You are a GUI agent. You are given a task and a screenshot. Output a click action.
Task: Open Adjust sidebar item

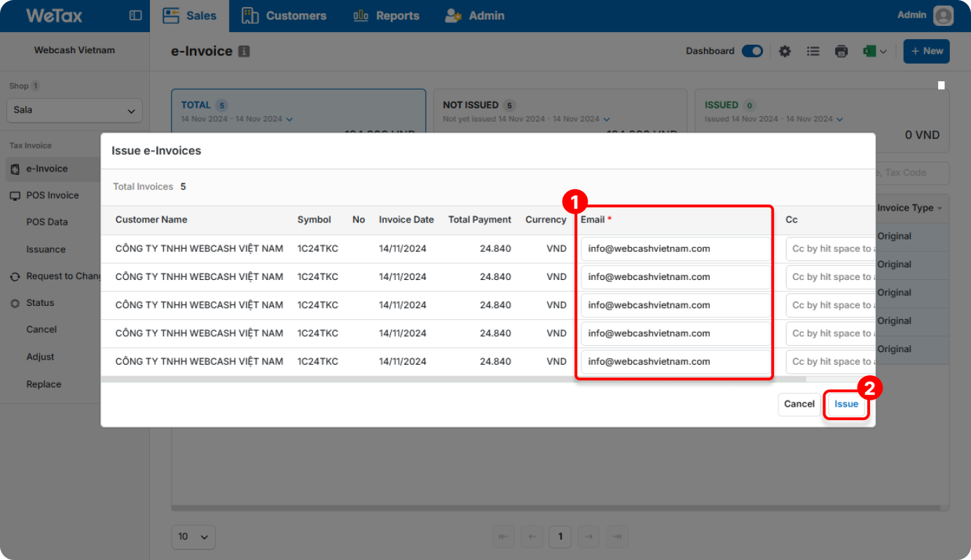[40, 356]
